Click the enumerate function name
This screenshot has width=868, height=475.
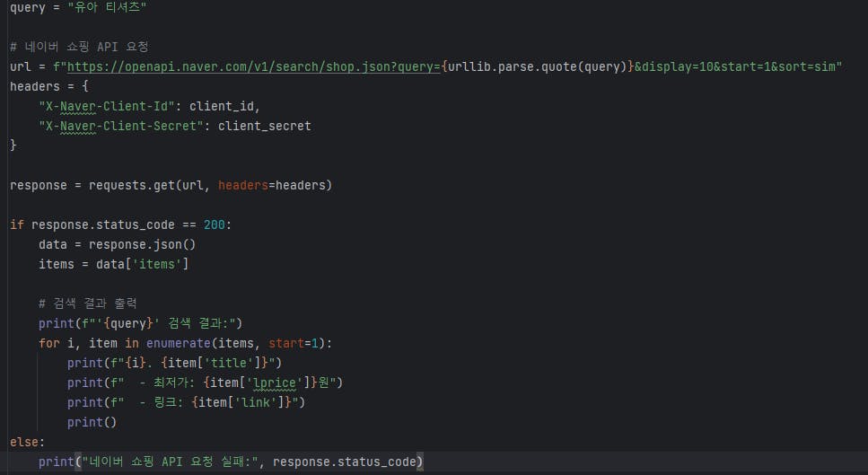[179, 343]
